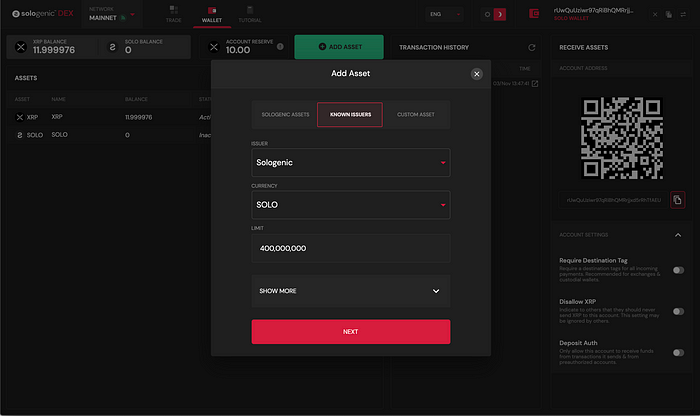Click the account address field
Screen dimensions: 700x416
pyautogui.click(x=613, y=200)
